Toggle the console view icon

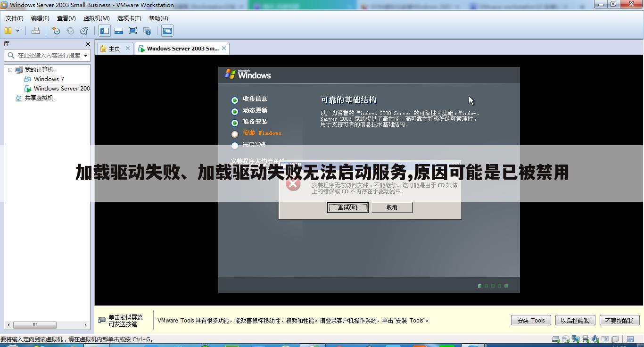tap(167, 31)
